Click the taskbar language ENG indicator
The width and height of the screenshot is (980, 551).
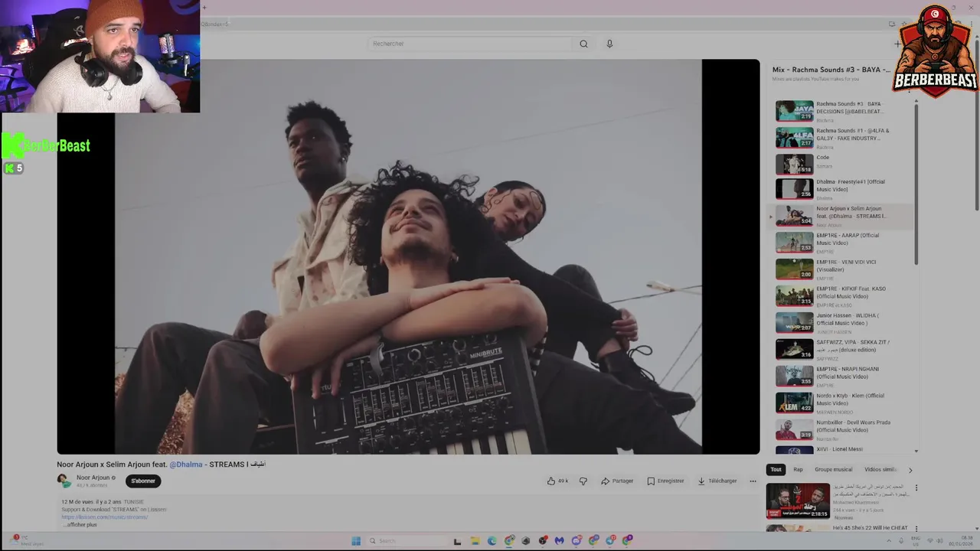[x=916, y=541]
